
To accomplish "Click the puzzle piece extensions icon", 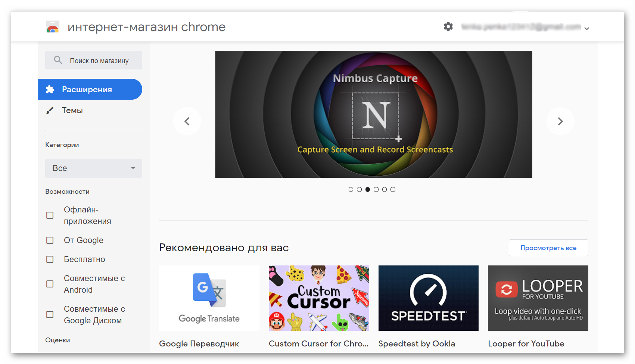I will pos(50,89).
